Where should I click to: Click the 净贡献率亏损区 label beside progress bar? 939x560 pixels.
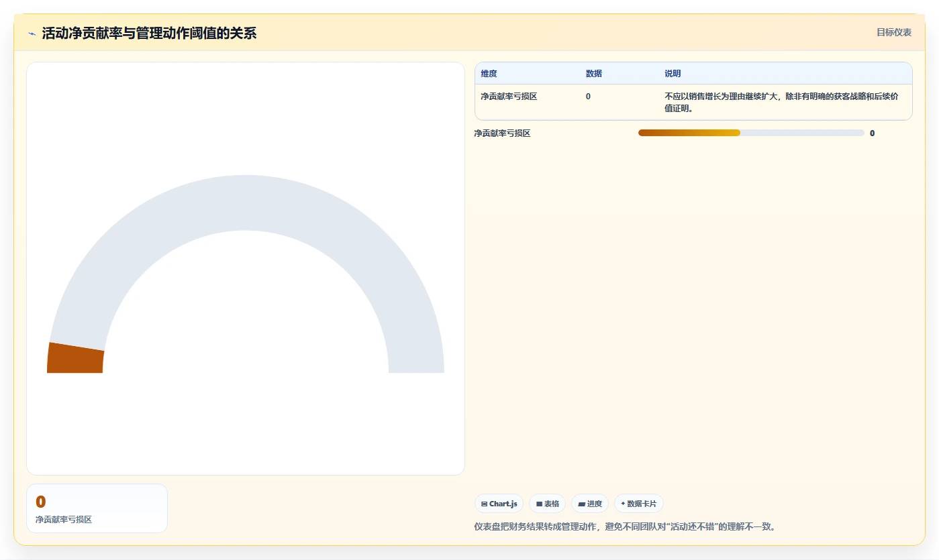click(x=502, y=133)
